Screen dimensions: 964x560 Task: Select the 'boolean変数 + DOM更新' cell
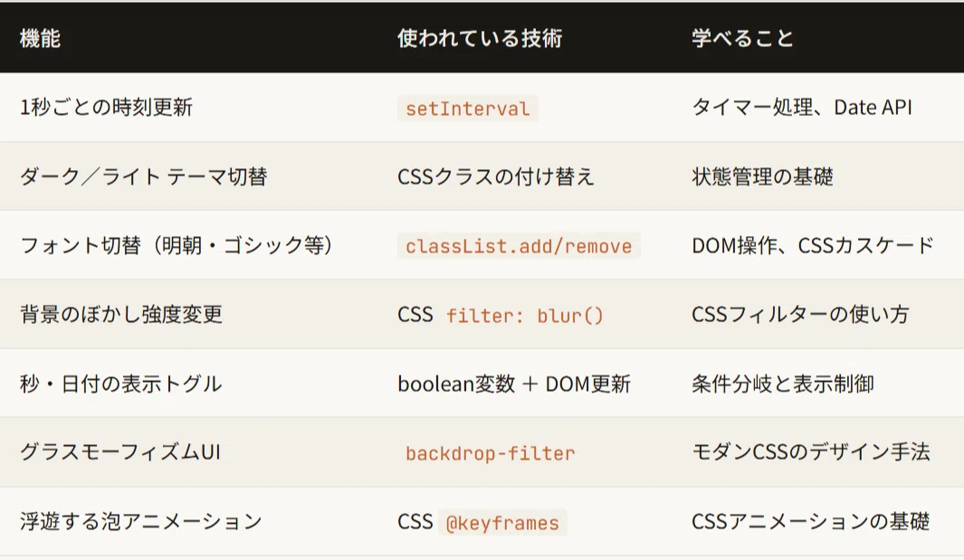click(514, 384)
